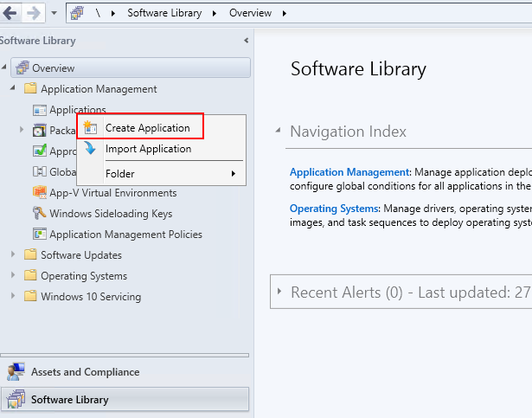532x418 pixels.
Task: Go back with the left arrow button
Action: point(10,13)
